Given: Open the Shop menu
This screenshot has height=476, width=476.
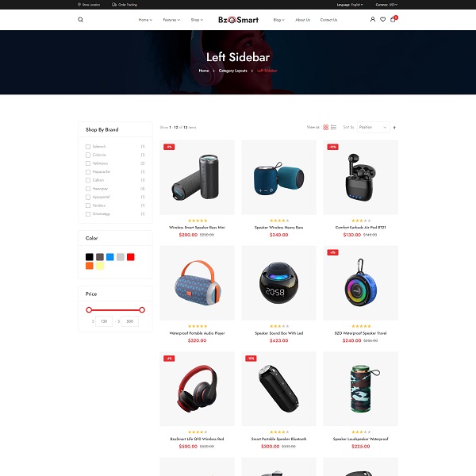Looking at the screenshot, I should coord(197,20).
